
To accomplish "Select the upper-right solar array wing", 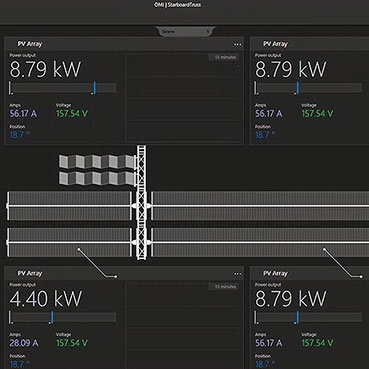I will tap(260, 206).
